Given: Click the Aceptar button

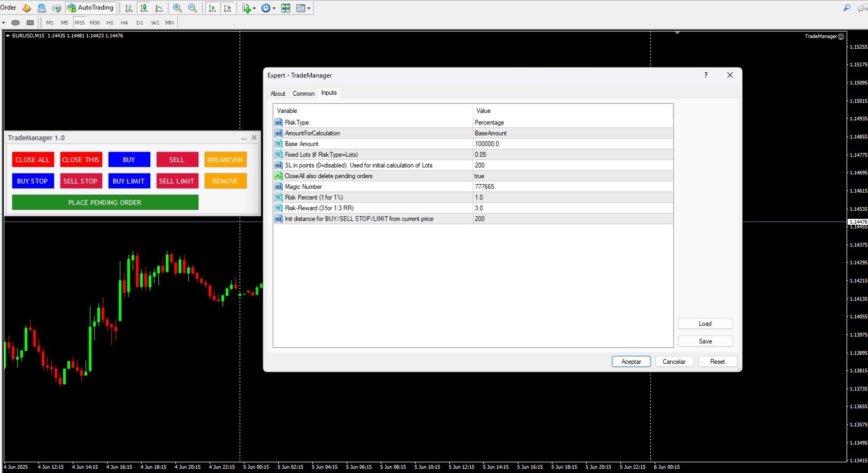Looking at the screenshot, I should (x=631, y=362).
